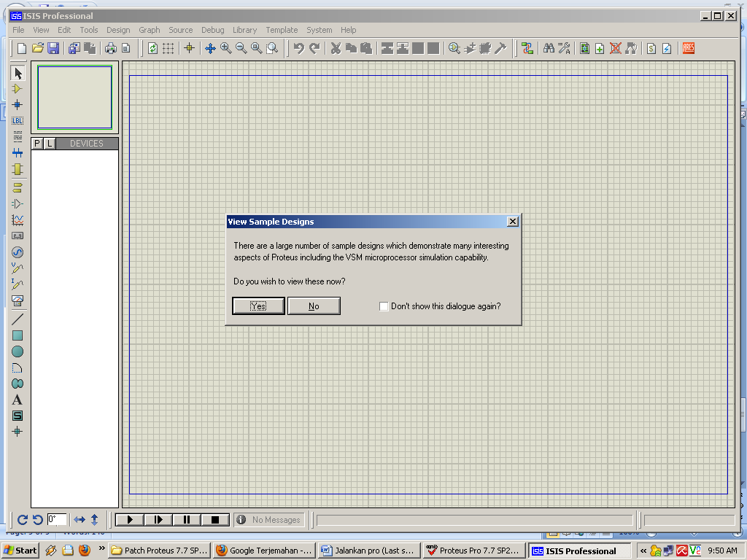Click the Save Design floppy icon

[x=53, y=48]
